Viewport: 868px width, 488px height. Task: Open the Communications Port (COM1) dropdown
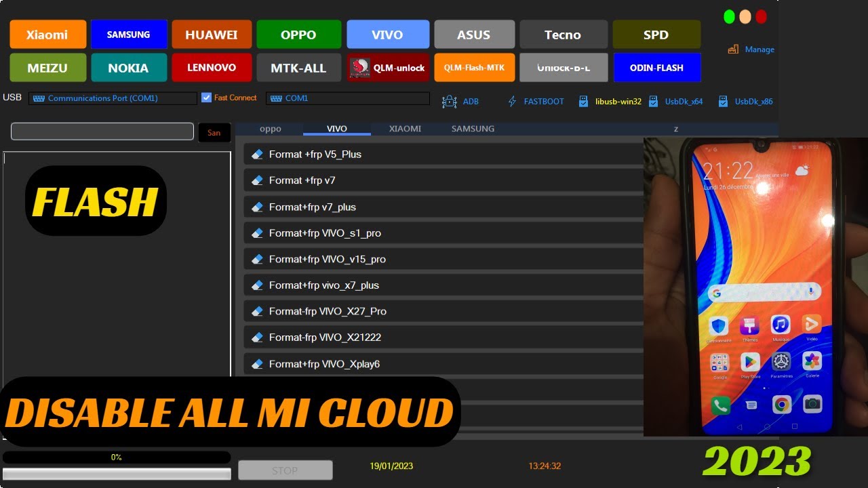coord(113,98)
